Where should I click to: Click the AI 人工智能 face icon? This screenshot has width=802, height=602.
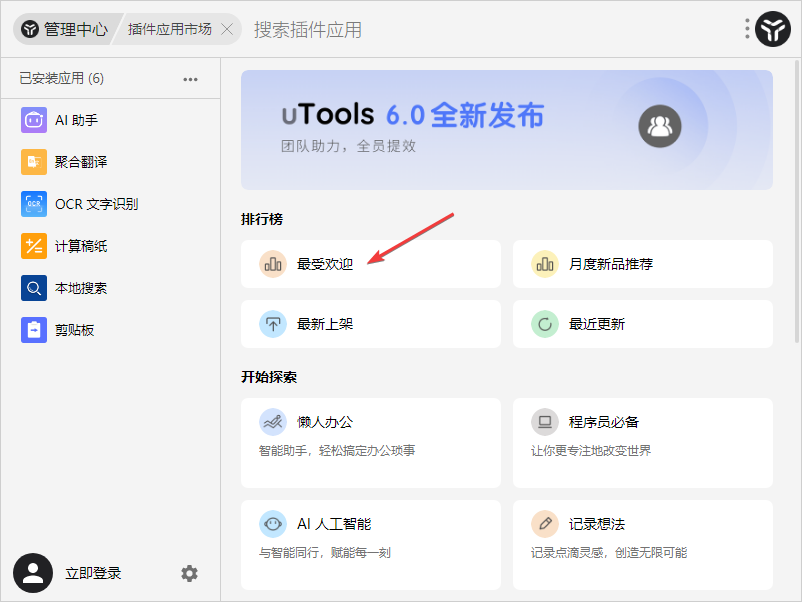tap(273, 524)
